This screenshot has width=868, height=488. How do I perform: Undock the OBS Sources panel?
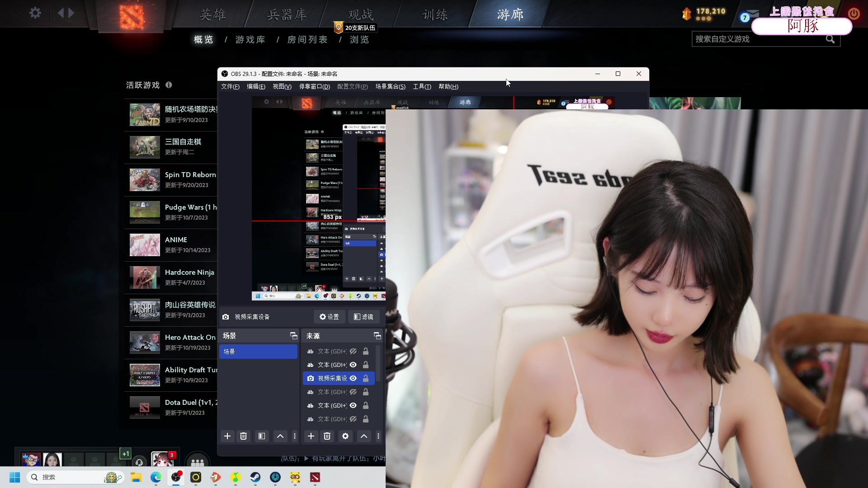point(377,336)
